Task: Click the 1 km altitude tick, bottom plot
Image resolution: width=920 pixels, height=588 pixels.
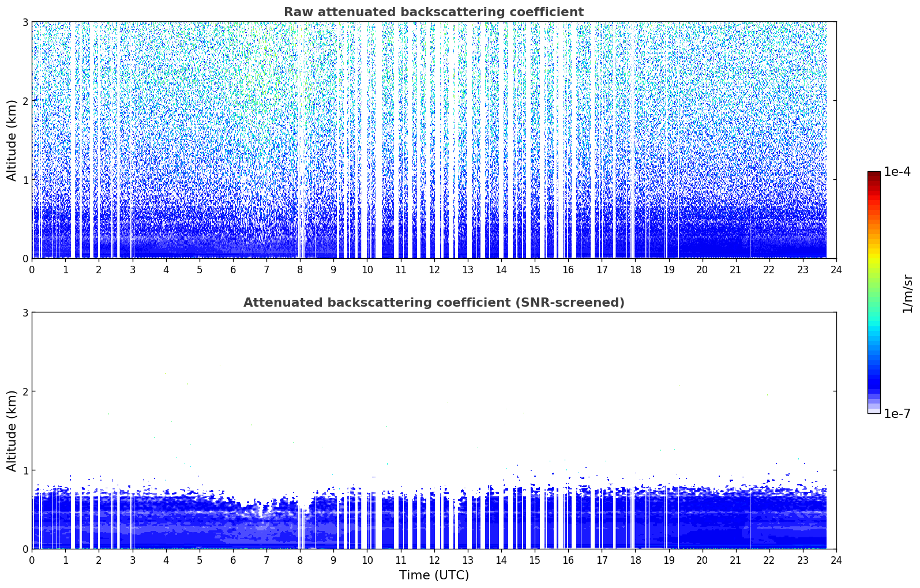Action: click(25, 470)
